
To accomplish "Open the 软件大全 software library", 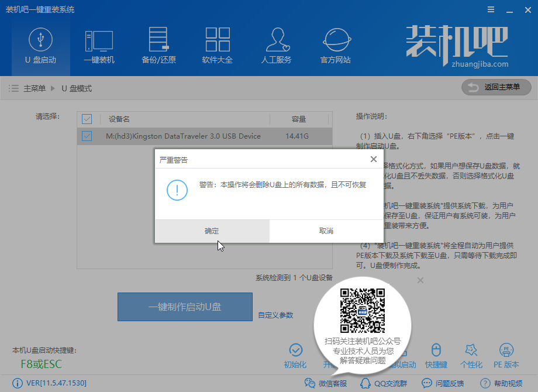I will click(x=217, y=46).
